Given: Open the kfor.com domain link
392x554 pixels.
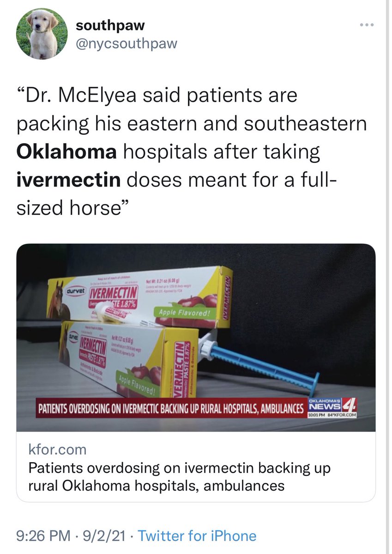Looking at the screenshot, I should tap(57, 449).
